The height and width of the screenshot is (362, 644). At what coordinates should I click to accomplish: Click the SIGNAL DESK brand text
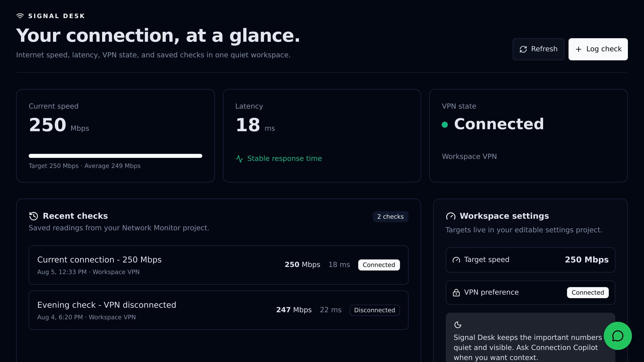point(57,16)
